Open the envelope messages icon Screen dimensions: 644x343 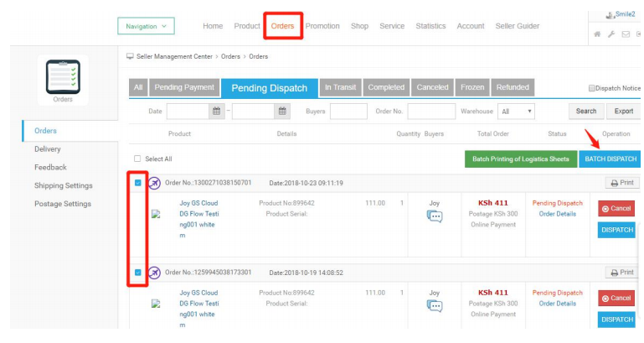[x=626, y=34]
